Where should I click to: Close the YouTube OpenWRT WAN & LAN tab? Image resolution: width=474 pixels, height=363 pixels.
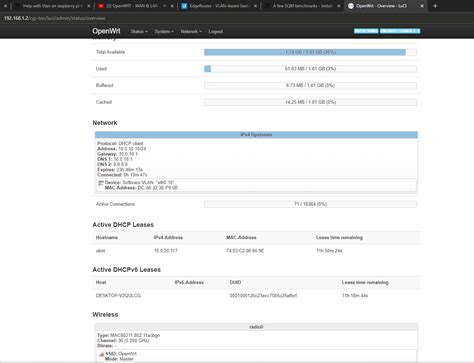[x=172, y=6]
